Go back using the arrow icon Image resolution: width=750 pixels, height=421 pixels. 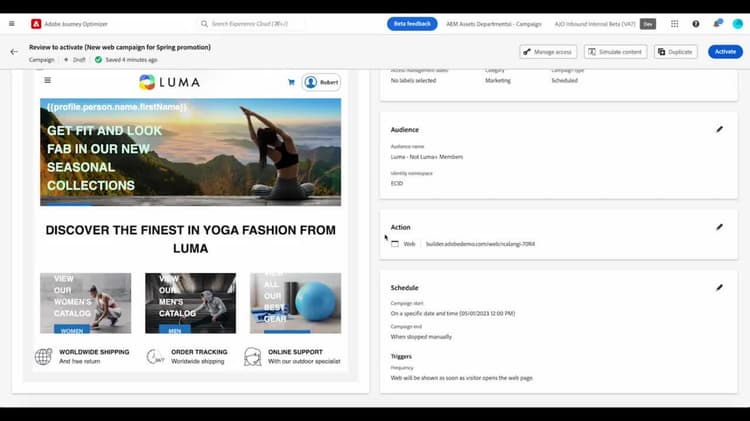point(14,52)
